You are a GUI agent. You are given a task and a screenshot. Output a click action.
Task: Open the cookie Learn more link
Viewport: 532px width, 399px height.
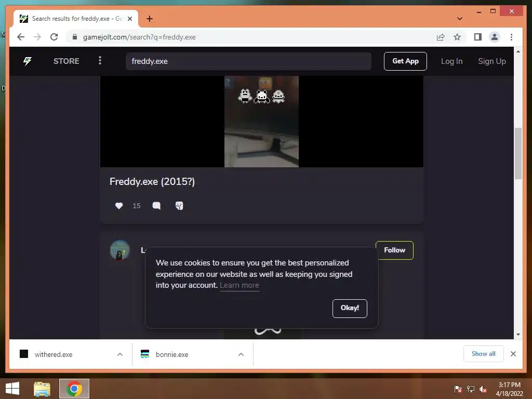[239, 285]
